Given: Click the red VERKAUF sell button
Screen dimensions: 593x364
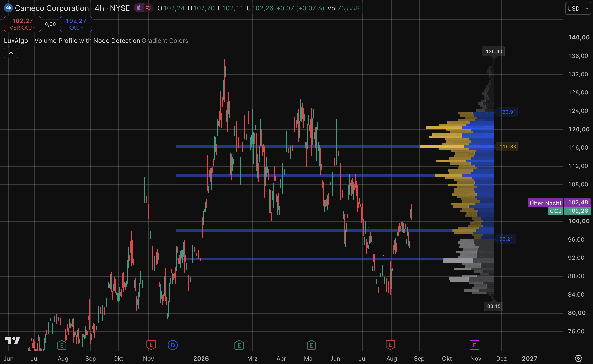Looking at the screenshot, I should coord(22,24).
